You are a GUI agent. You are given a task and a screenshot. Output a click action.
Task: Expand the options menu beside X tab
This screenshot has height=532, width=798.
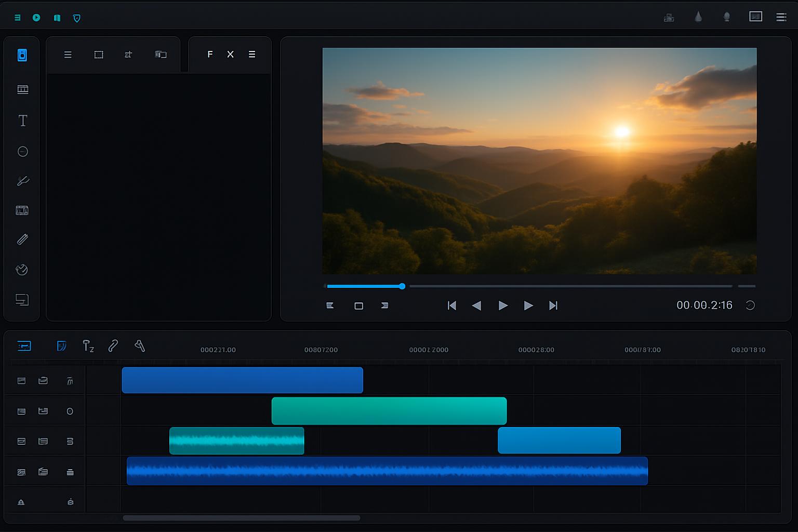point(252,55)
